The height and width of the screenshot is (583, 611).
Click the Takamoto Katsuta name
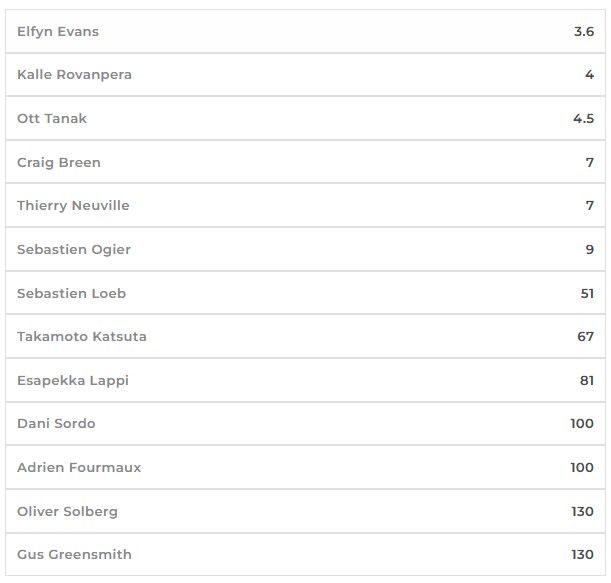(82, 337)
